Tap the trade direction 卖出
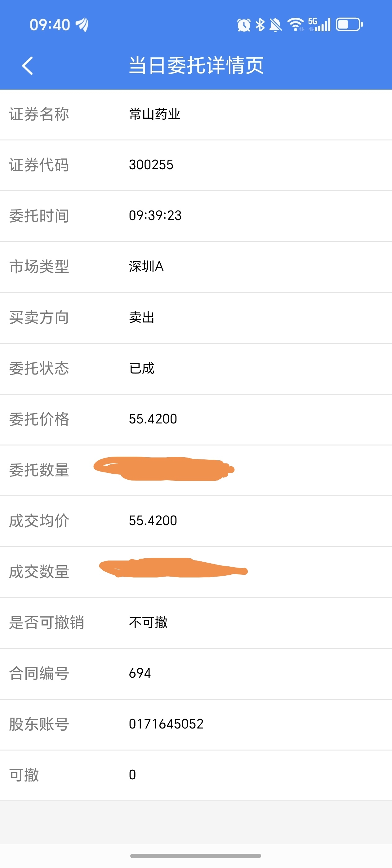Viewport: 392px width, 868px height. [x=141, y=317]
